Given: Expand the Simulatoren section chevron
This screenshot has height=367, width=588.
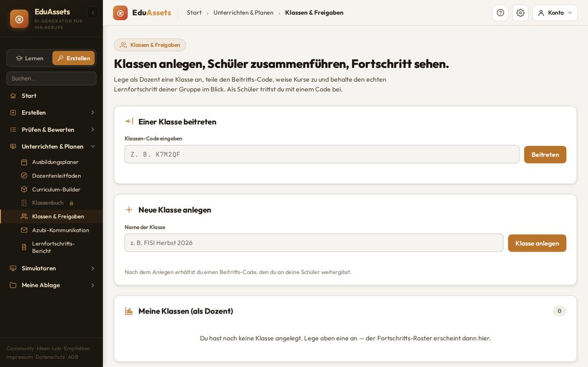Looking at the screenshot, I should pyautogui.click(x=92, y=268).
